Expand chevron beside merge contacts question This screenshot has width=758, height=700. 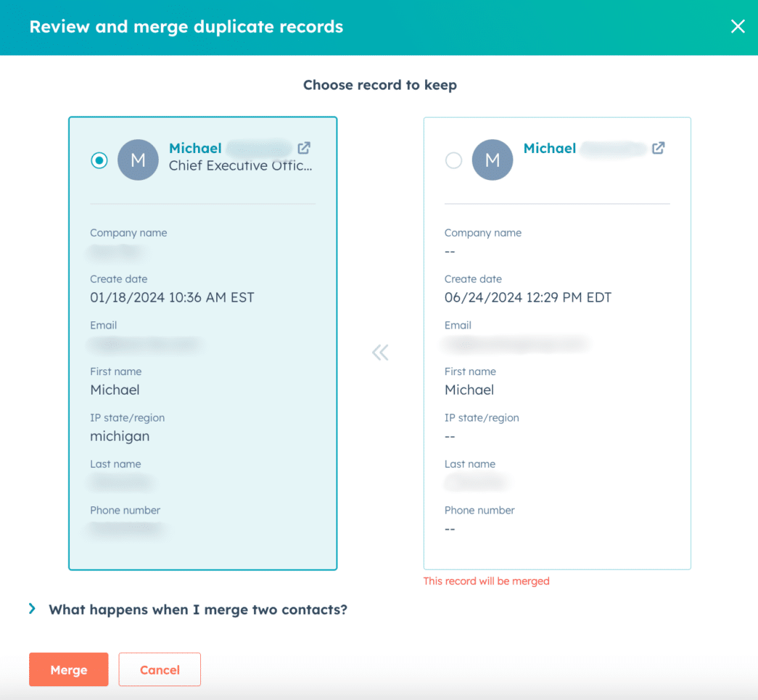pyautogui.click(x=32, y=609)
